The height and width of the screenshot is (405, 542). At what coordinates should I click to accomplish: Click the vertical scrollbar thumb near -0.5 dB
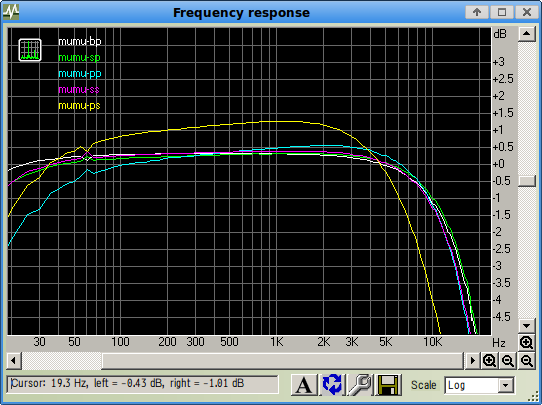526,181
